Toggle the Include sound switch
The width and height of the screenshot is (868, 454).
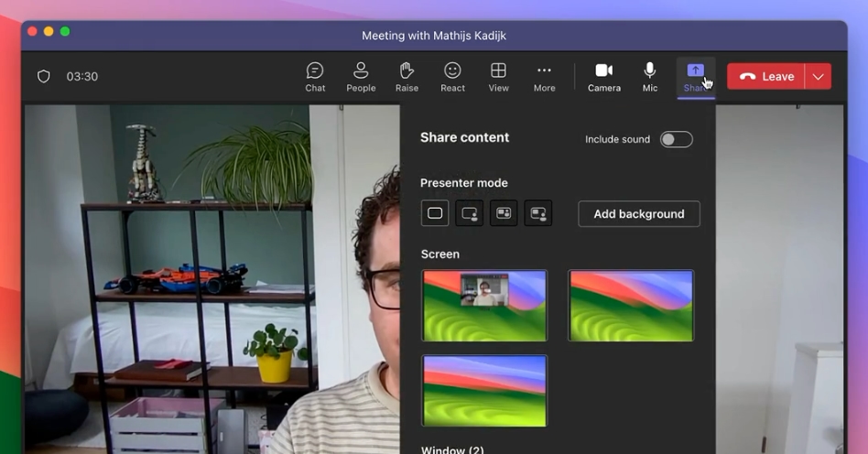(676, 139)
